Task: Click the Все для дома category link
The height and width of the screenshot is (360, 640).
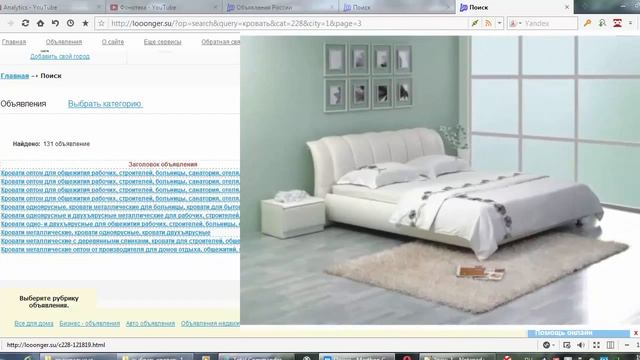Action: pos(34,323)
